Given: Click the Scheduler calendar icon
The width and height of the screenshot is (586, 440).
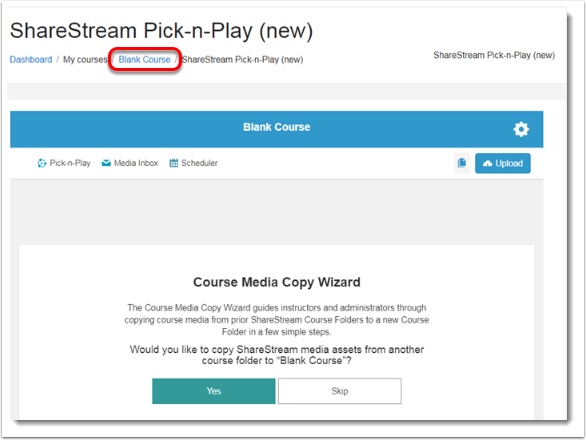Looking at the screenshot, I should coord(174,163).
